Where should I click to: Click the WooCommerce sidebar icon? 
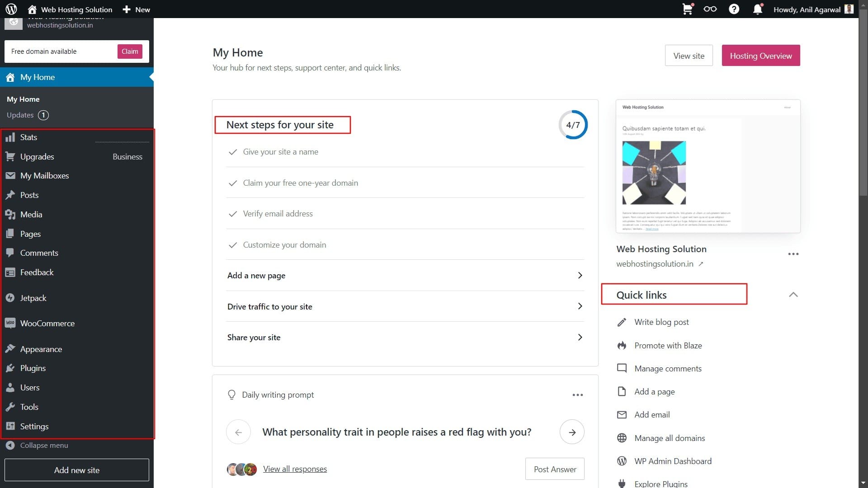(x=10, y=323)
